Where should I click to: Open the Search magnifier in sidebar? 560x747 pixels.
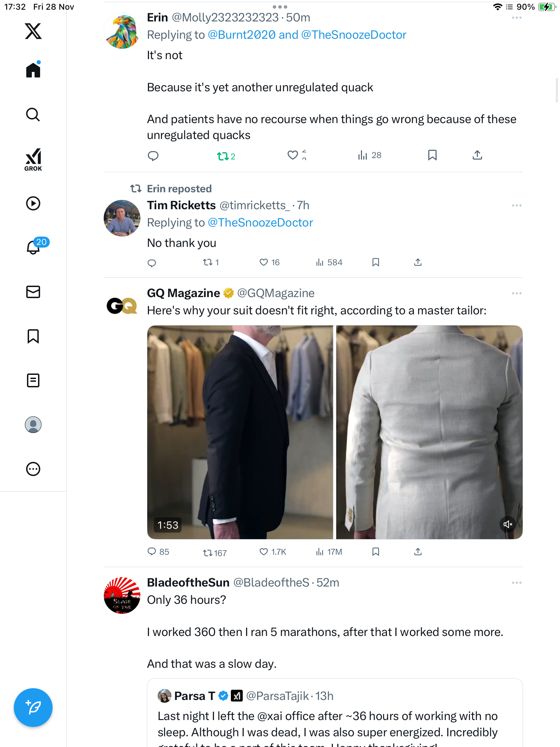pyautogui.click(x=33, y=115)
